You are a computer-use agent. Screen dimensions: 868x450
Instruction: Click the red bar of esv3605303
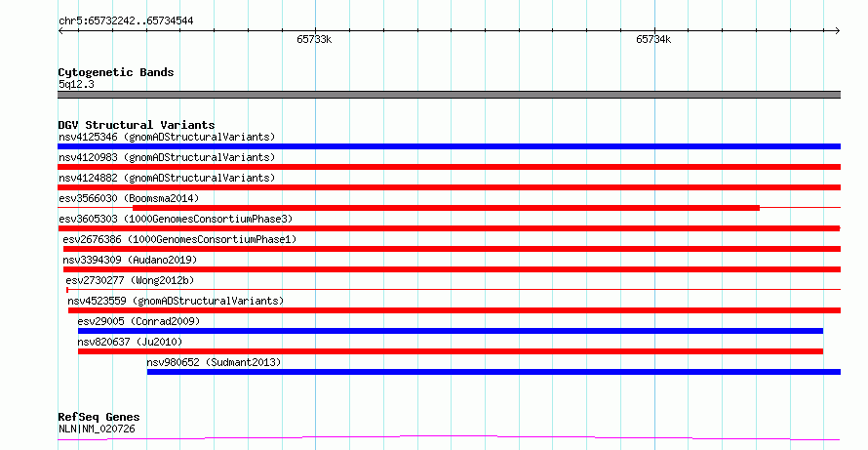tap(449, 228)
